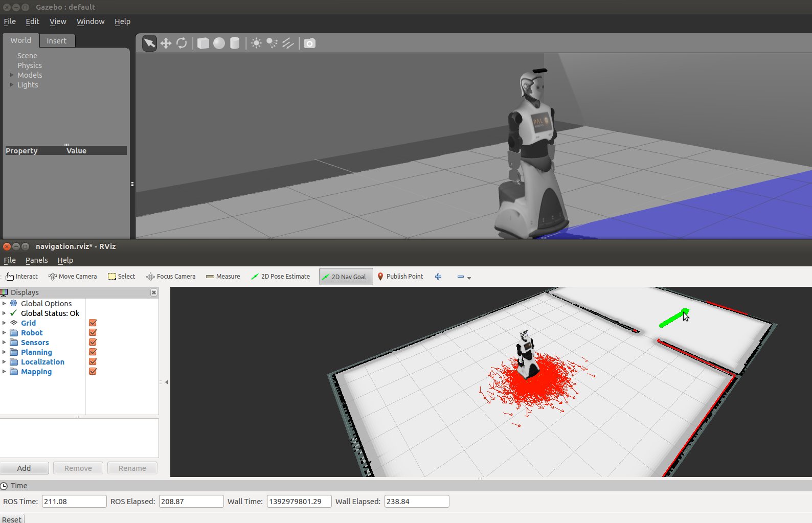The image size is (812, 523).
Task: Activate the translate mode tool
Action: 166,43
